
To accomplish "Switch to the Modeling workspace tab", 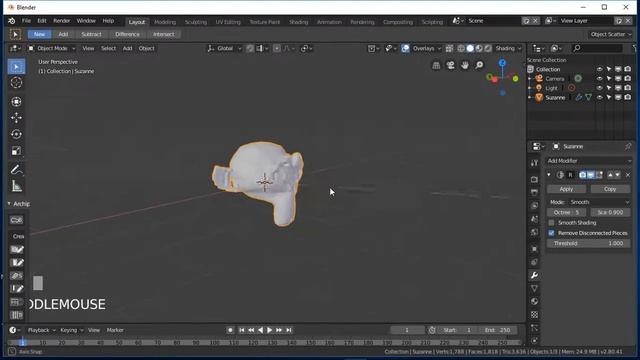I will coord(165,22).
